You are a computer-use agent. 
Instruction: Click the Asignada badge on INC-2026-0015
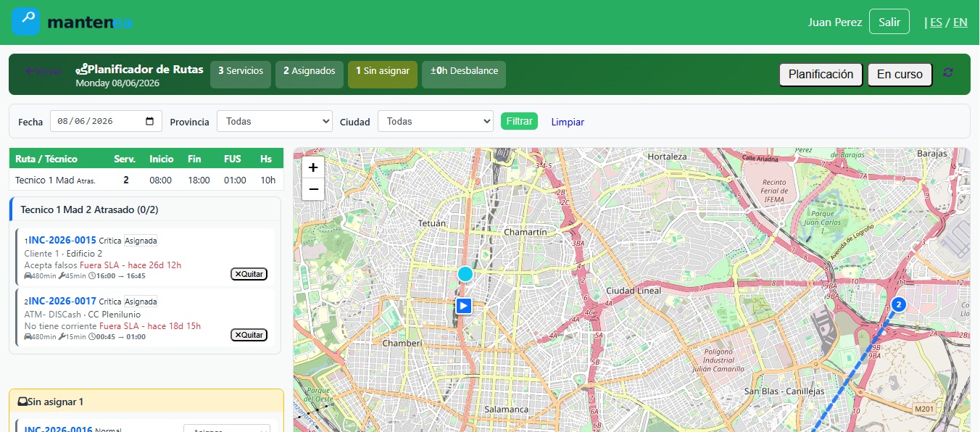coord(141,241)
